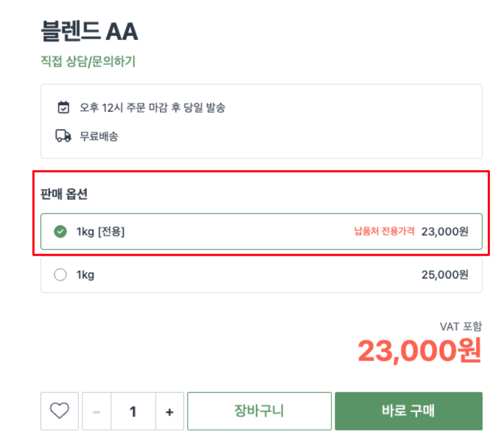Select the unchecked 1kg option radio

coord(61,275)
